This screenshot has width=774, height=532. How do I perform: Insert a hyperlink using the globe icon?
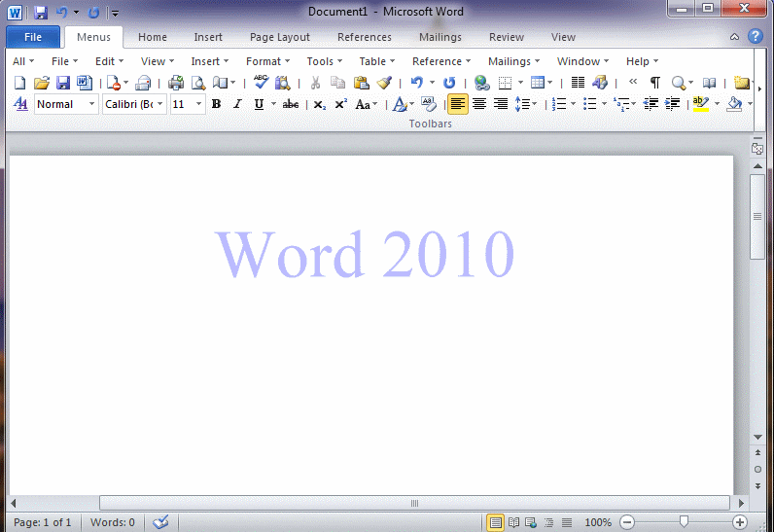click(481, 83)
